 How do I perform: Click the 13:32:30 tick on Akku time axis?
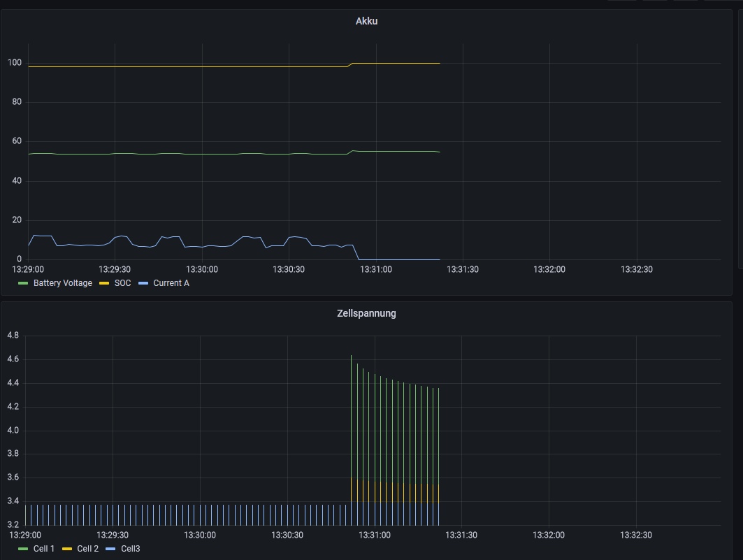636,270
